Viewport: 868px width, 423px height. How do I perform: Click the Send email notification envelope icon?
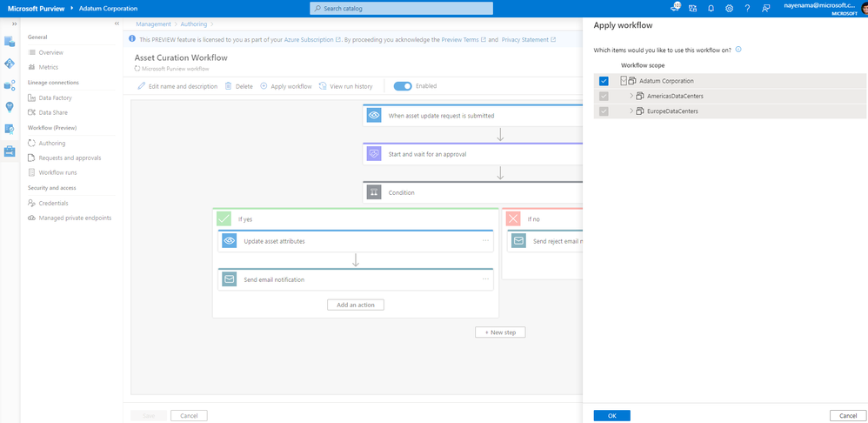tap(230, 279)
